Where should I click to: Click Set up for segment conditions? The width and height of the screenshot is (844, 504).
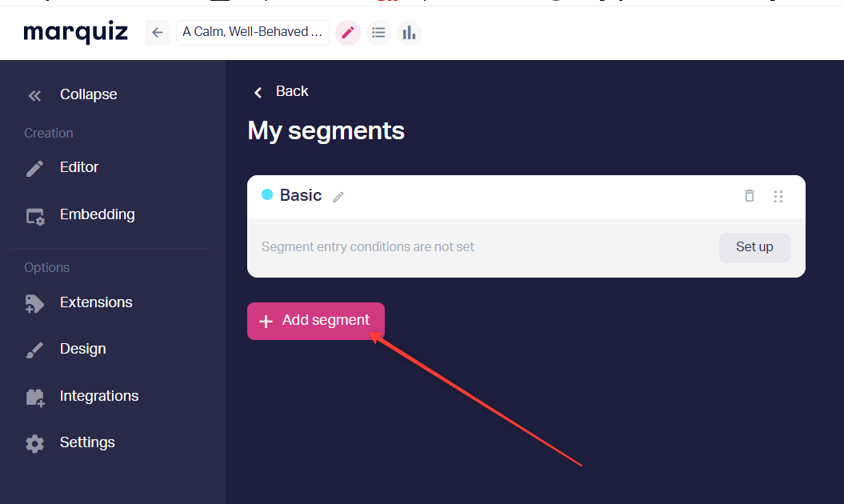754,248
